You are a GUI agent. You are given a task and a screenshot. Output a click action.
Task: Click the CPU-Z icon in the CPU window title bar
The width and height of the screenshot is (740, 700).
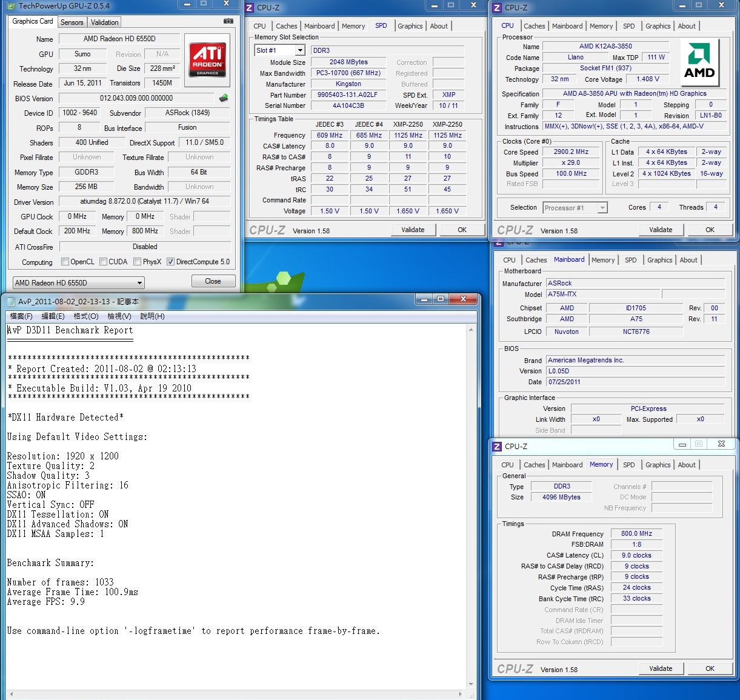pyautogui.click(x=497, y=8)
